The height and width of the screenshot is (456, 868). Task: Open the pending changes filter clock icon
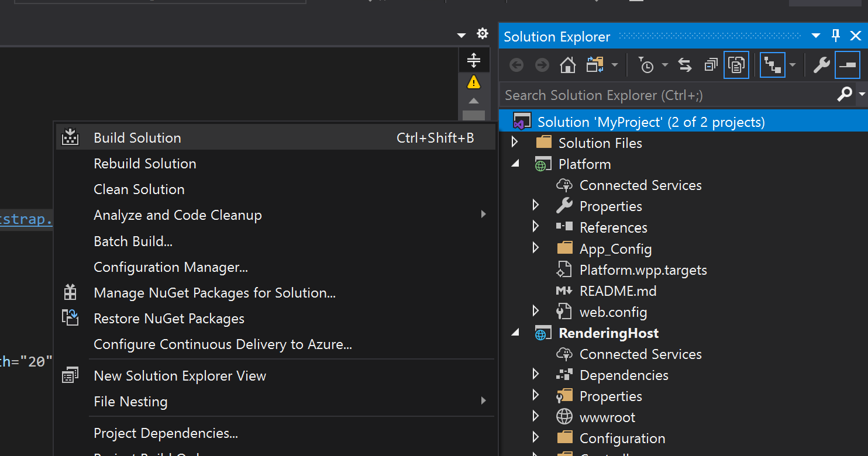tap(646, 65)
